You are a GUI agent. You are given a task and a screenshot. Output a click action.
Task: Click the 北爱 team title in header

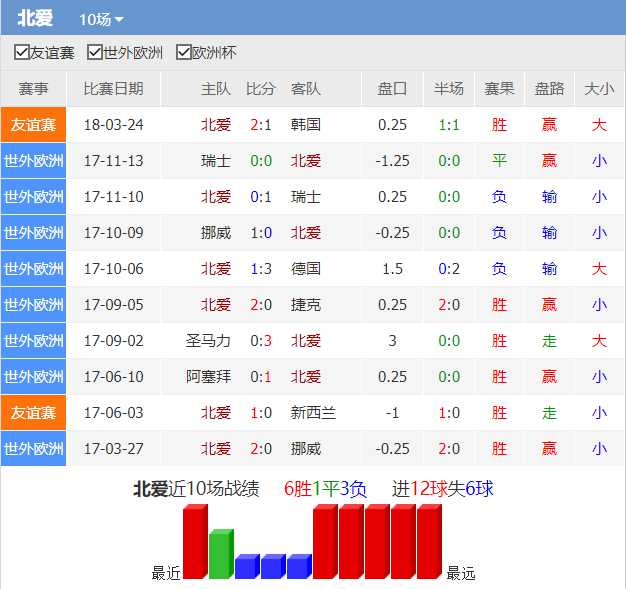pos(34,19)
